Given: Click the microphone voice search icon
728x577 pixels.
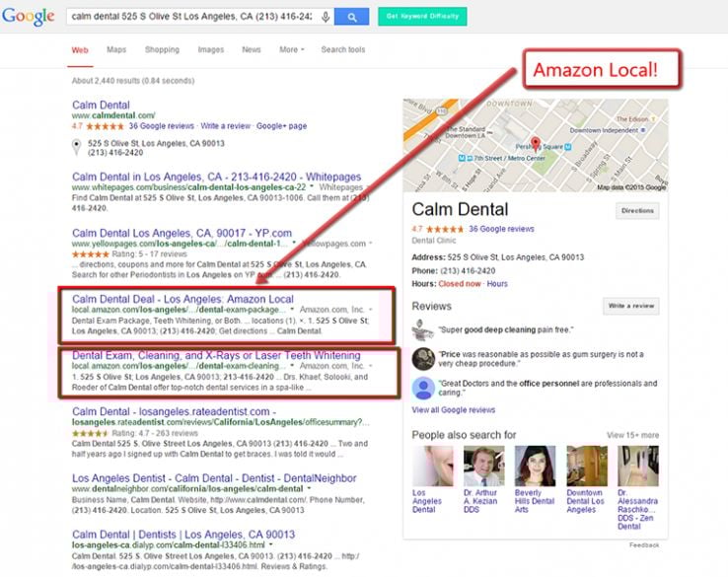Looking at the screenshot, I should (326, 18).
